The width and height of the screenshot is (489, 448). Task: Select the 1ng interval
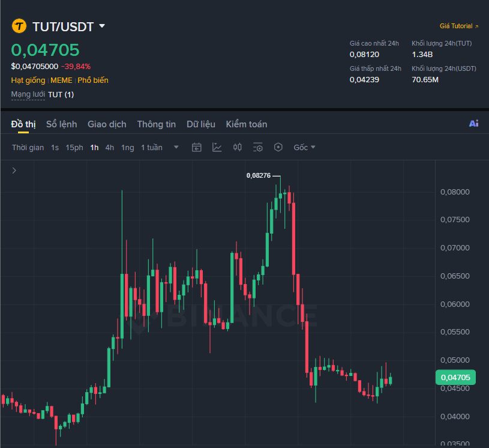pos(128,147)
